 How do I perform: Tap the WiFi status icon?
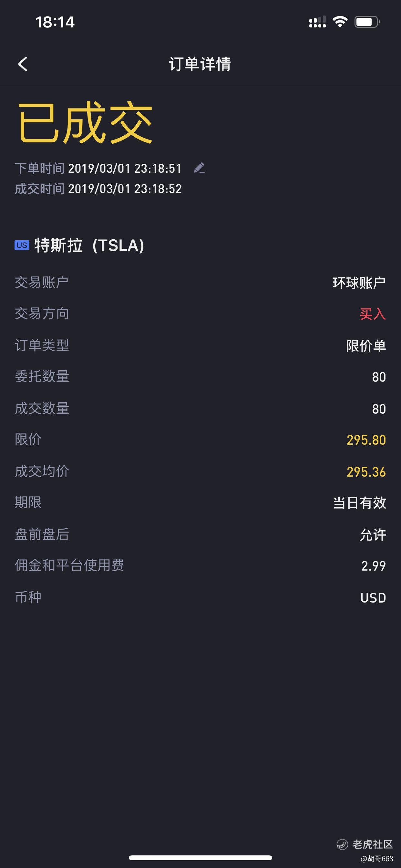[x=340, y=22]
